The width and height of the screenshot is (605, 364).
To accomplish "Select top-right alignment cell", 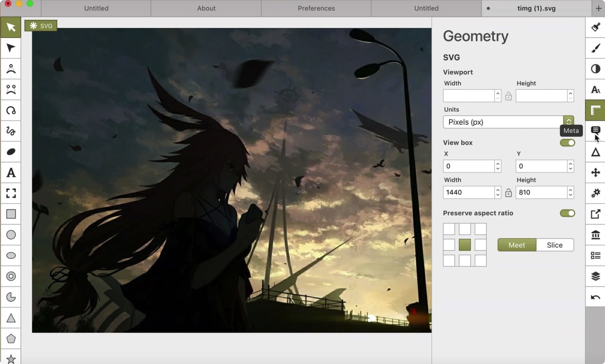I will click(480, 229).
